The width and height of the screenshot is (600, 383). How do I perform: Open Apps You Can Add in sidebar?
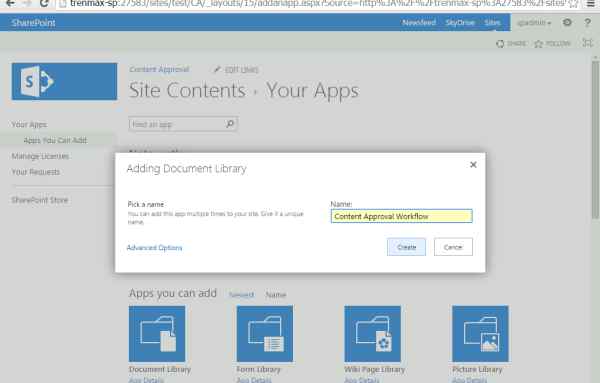click(x=55, y=140)
